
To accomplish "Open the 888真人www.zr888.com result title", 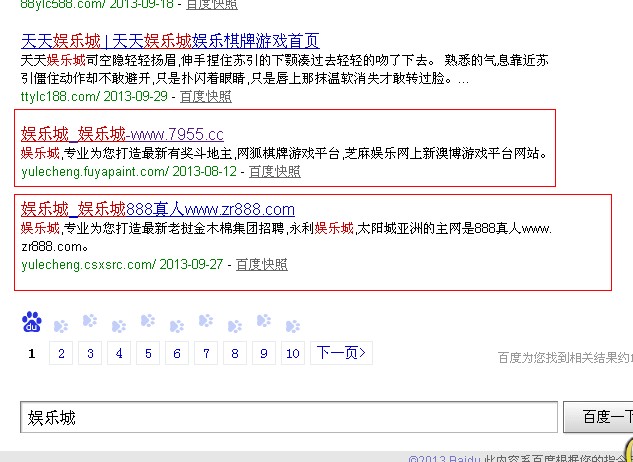I will 158,209.
